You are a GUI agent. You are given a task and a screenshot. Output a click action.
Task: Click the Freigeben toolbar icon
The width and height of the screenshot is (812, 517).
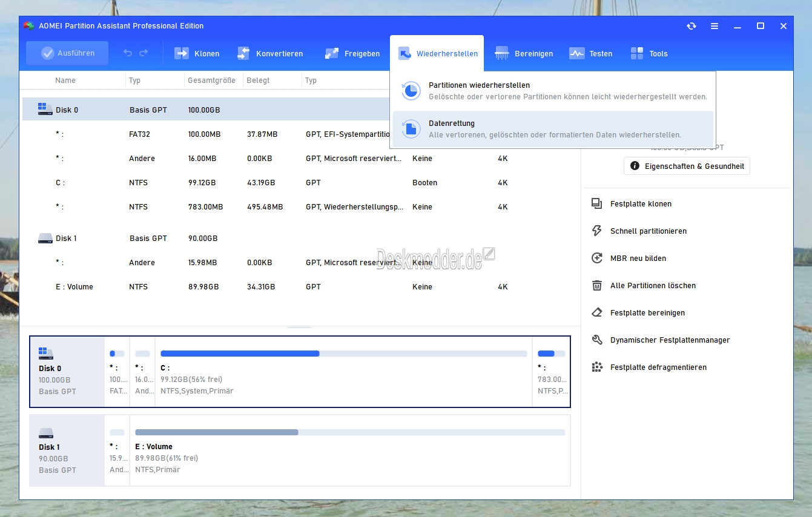click(331, 53)
